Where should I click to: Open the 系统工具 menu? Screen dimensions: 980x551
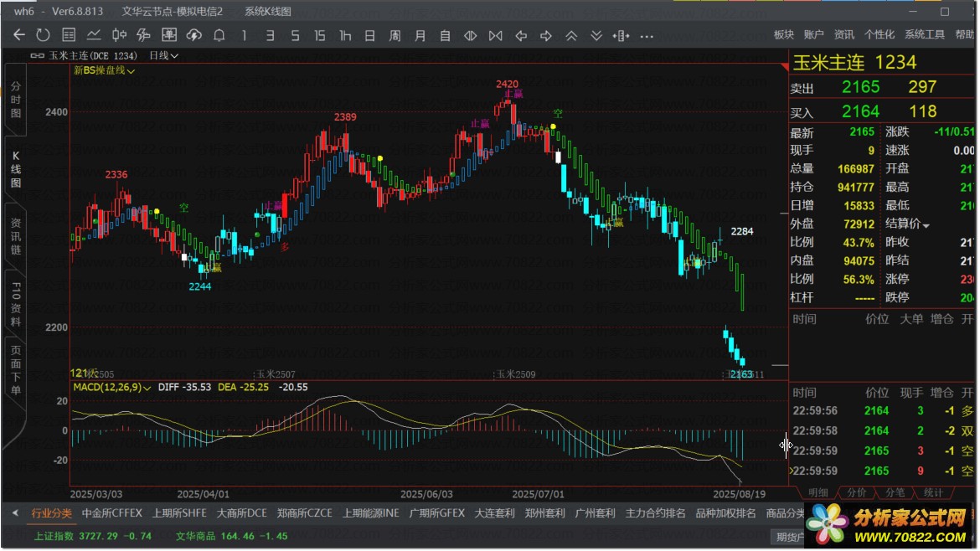(925, 34)
